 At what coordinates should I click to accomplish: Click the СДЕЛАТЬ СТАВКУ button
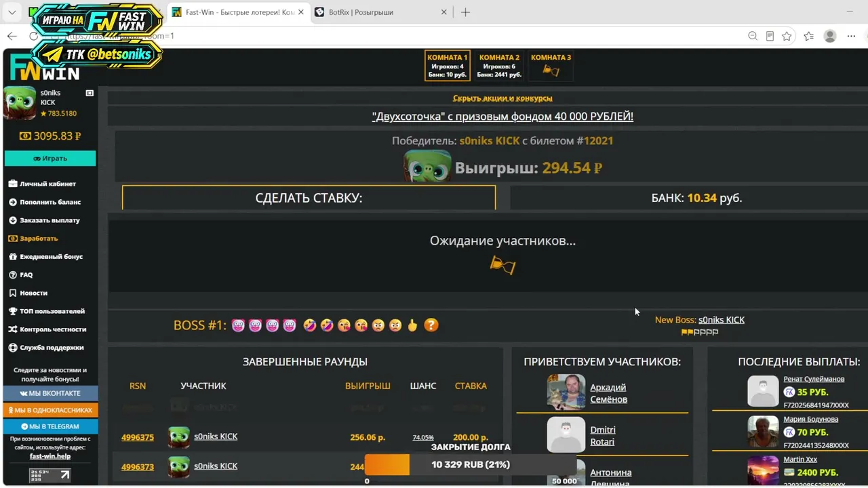[309, 198]
